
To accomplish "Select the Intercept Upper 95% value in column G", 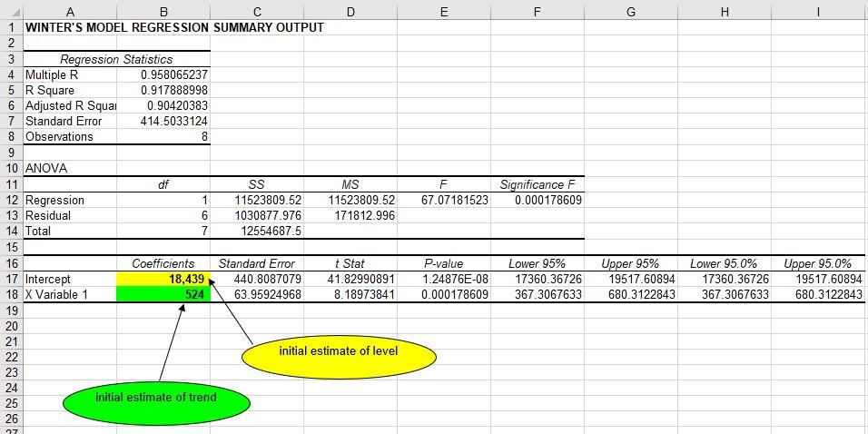I will click(x=631, y=279).
